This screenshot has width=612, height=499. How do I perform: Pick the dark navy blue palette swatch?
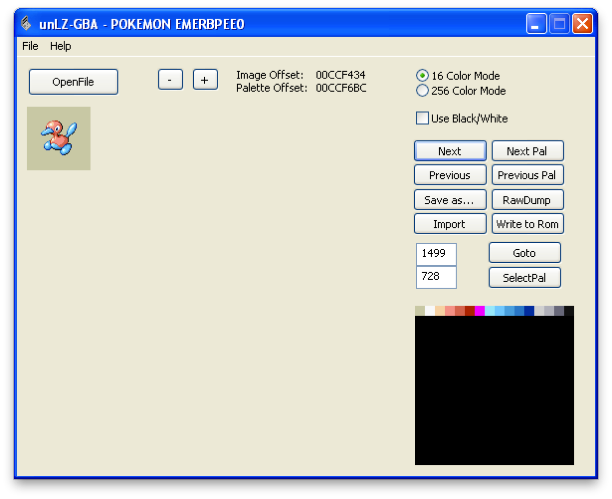[529, 311]
